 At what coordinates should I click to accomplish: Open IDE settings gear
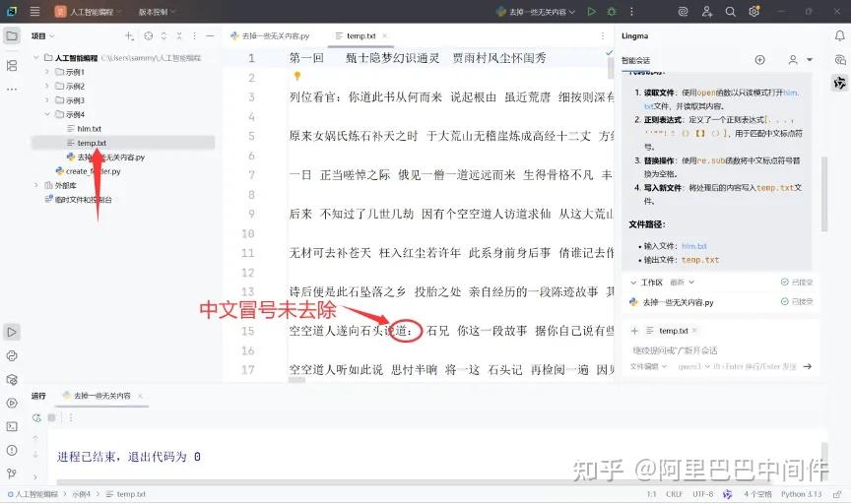(x=753, y=12)
